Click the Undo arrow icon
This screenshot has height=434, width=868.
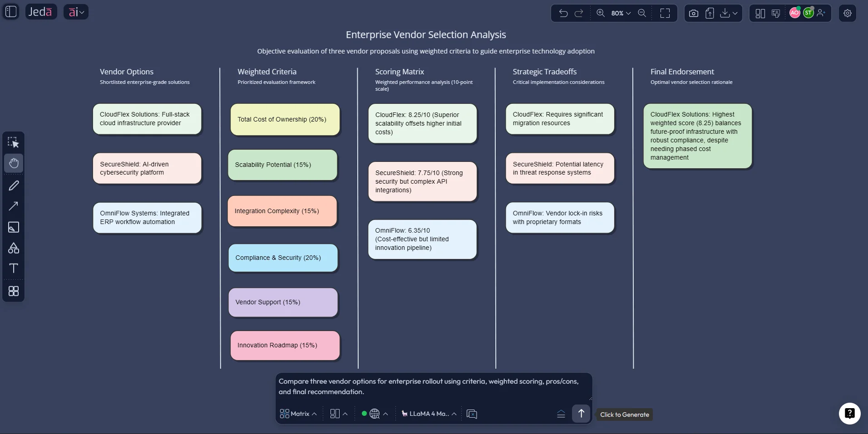(x=563, y=13)
